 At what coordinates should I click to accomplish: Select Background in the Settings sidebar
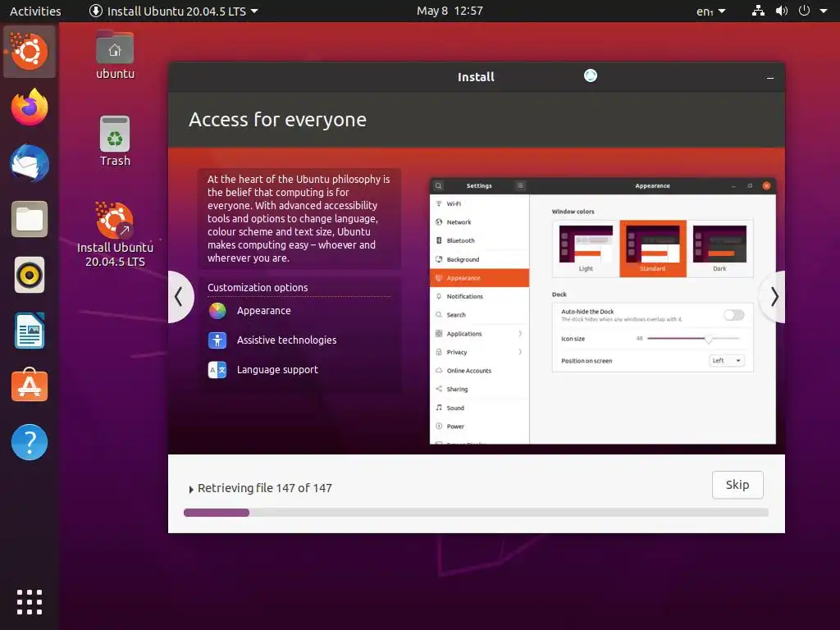tap(479, 259)
